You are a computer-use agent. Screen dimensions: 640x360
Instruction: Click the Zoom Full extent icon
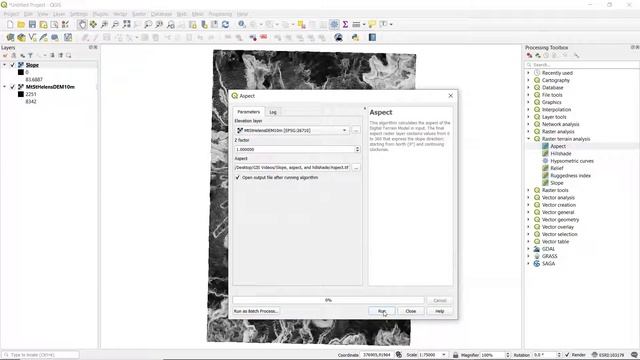(x=127, y=24)
